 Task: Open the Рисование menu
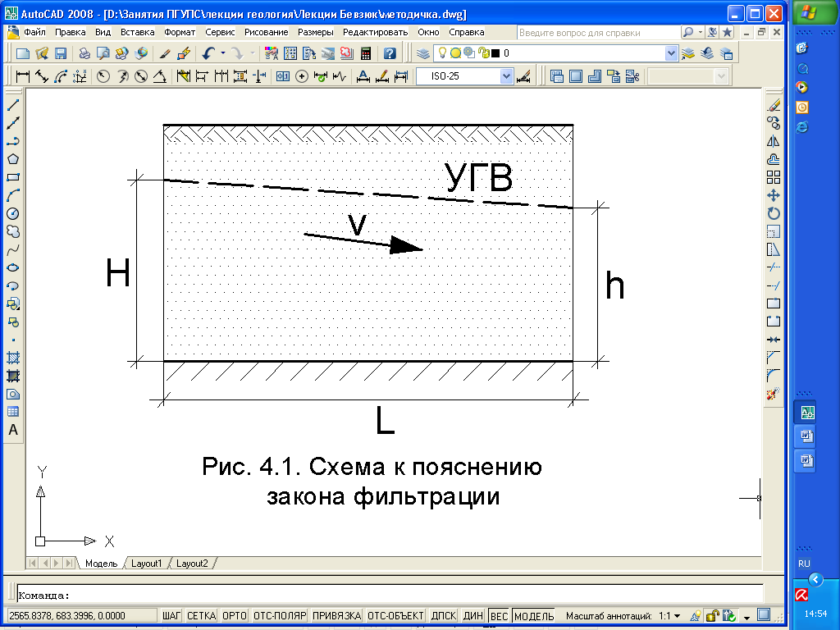(x=267, y=32)
